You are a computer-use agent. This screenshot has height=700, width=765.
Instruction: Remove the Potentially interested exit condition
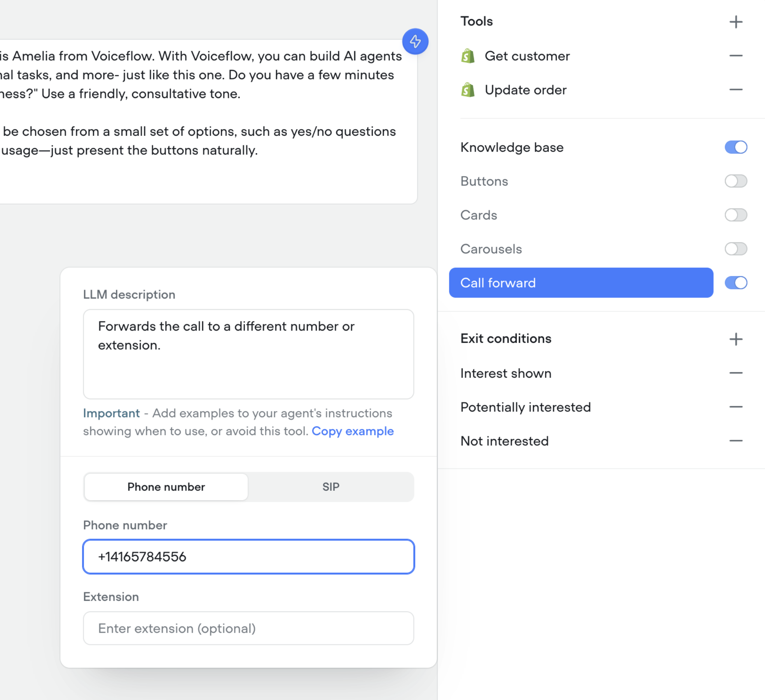736,406
